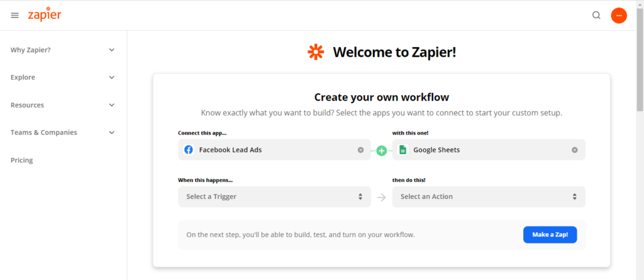Expand the Explore chevron
The width and height of the screenshot is (644, 280).
click(112, 77)
